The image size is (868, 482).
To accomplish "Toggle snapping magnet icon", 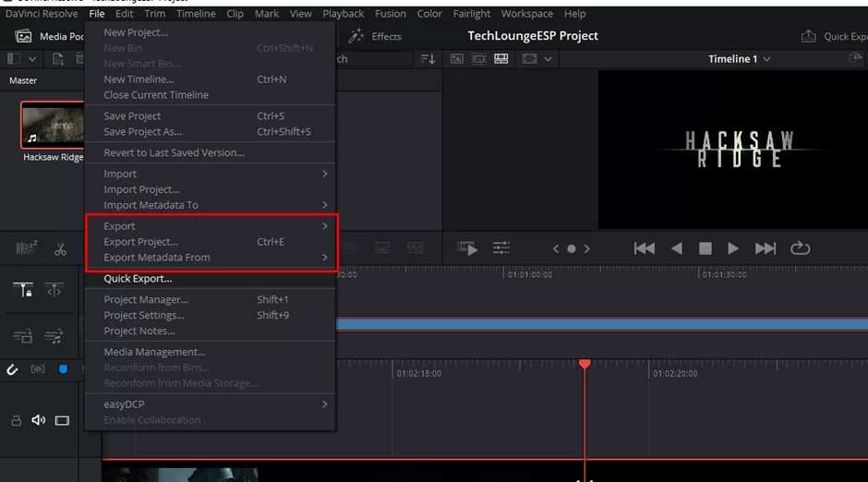I will [12, 369].
